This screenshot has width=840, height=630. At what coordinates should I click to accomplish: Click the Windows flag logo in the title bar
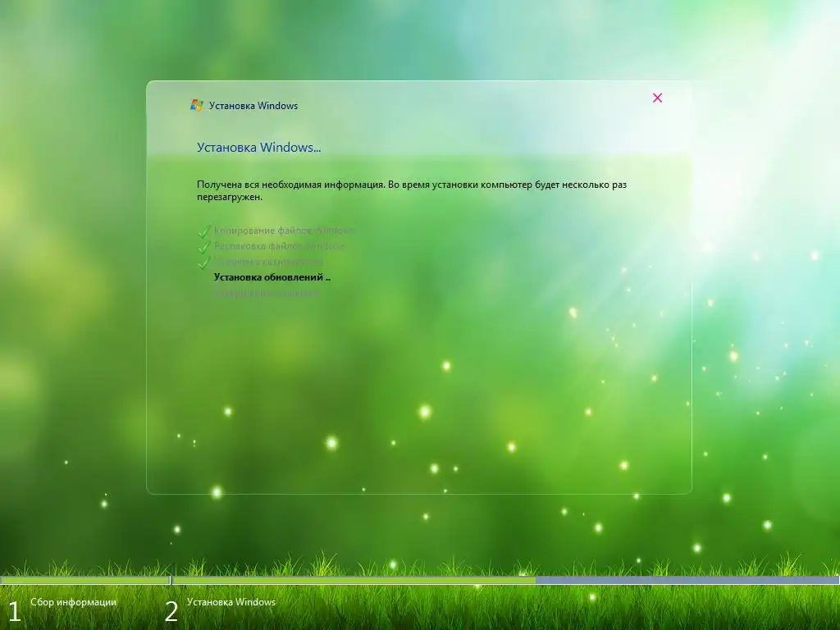tap(197, 105)
